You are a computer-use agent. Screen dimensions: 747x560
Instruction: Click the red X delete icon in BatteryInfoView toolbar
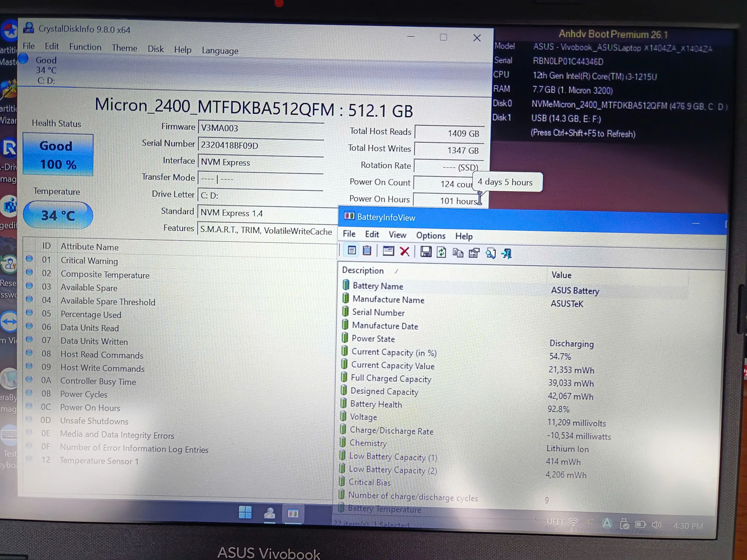pyautogui.click(x=404, y=251)
